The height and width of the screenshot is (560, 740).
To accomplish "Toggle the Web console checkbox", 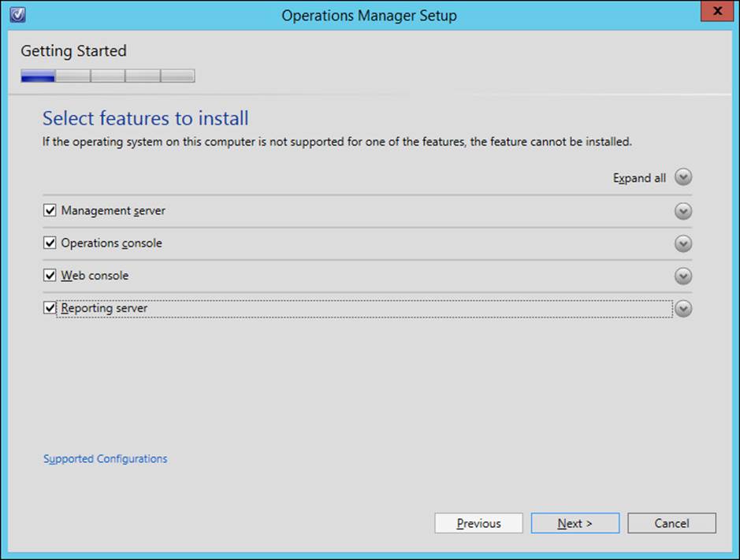I will coord(50,276).
